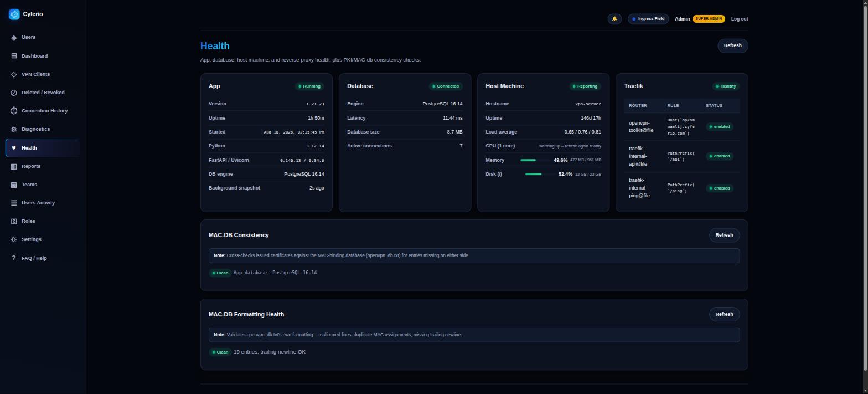The image size is (868, 394).
Task: Click the latency value 11.44 ms
Action: 452,118
